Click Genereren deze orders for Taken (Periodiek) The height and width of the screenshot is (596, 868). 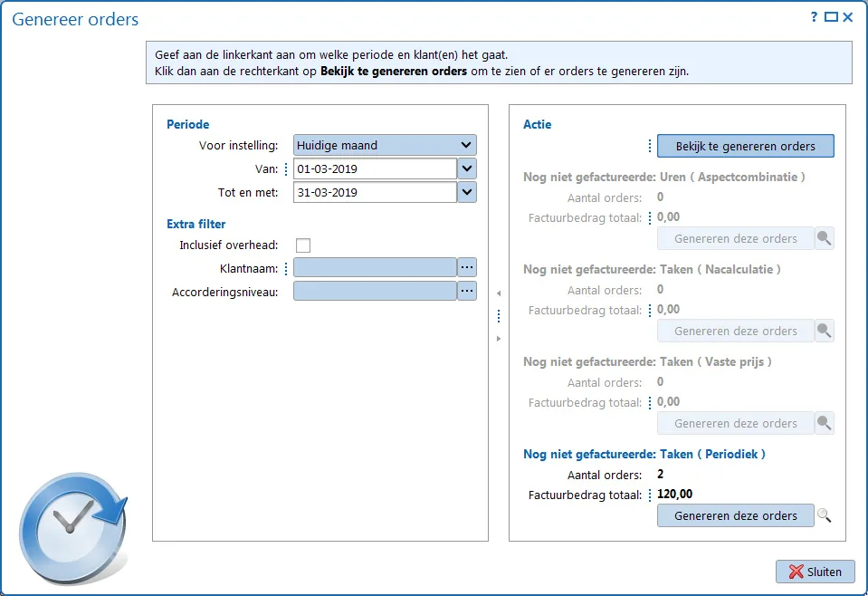[x=736, y=515]
